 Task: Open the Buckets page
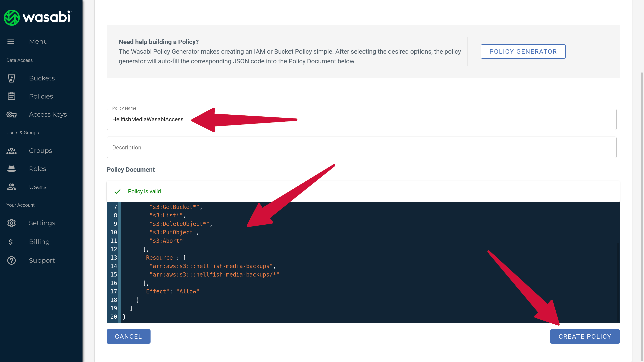[42, 78]
